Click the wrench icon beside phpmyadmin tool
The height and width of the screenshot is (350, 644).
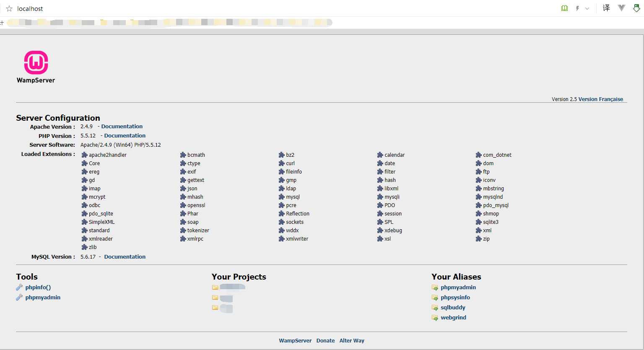click(x=19, y=298)
